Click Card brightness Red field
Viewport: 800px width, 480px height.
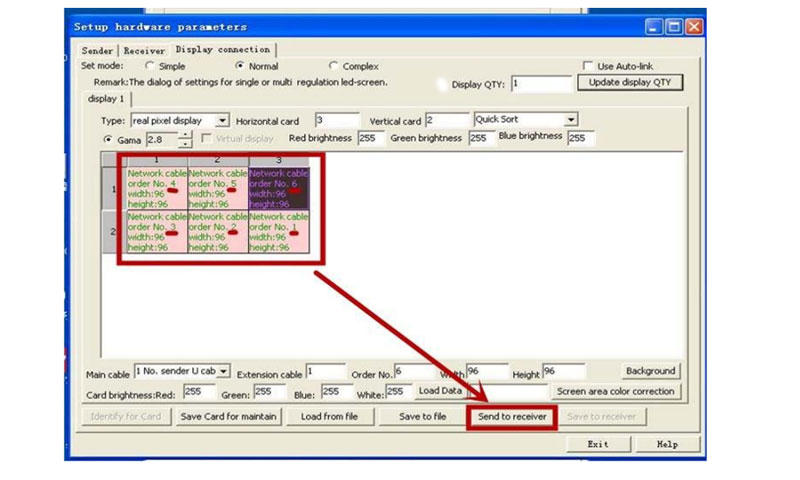click(198, 392)
